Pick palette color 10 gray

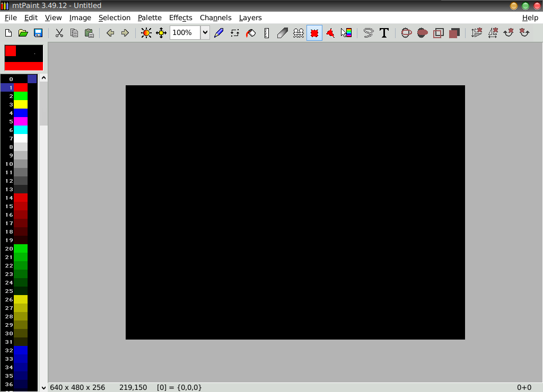(21, 164)
